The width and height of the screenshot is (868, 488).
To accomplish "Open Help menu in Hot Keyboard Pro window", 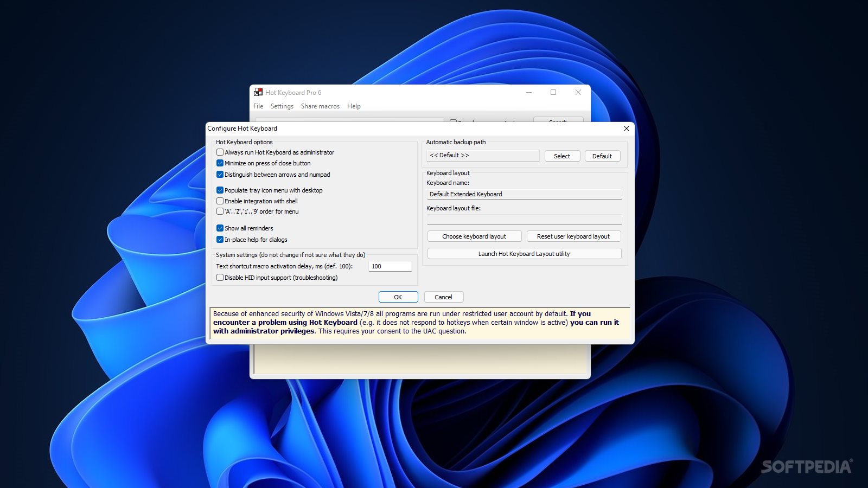I will (354, 106).
